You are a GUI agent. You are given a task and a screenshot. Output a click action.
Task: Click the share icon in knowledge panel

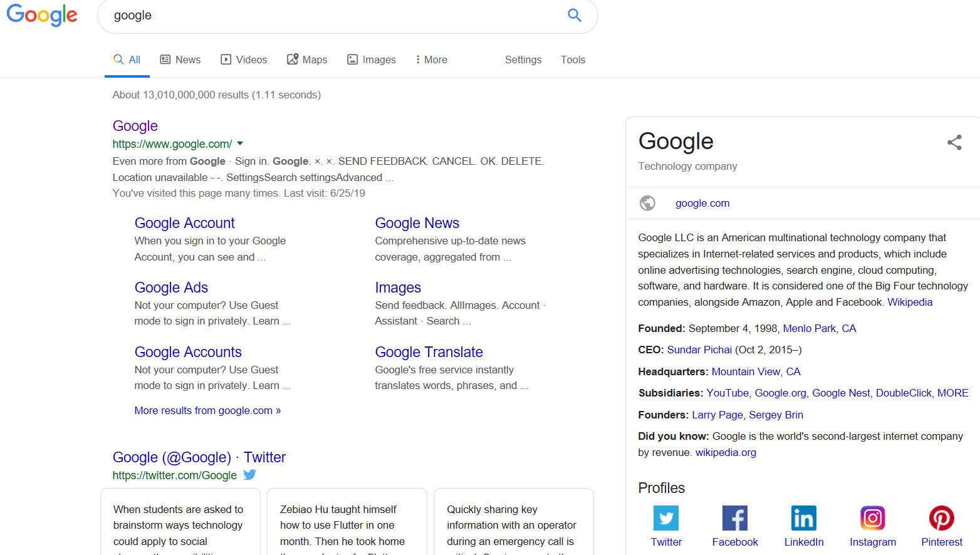point(954,142)
